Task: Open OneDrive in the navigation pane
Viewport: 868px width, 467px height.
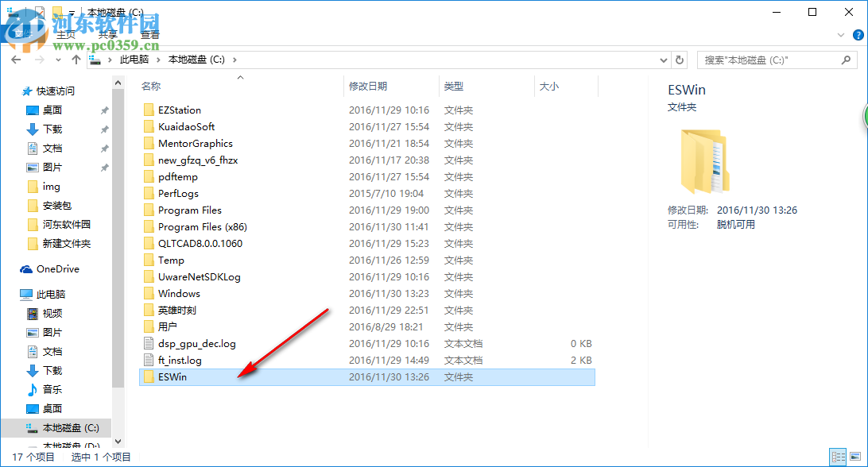Action: click(x=57, y=268)
